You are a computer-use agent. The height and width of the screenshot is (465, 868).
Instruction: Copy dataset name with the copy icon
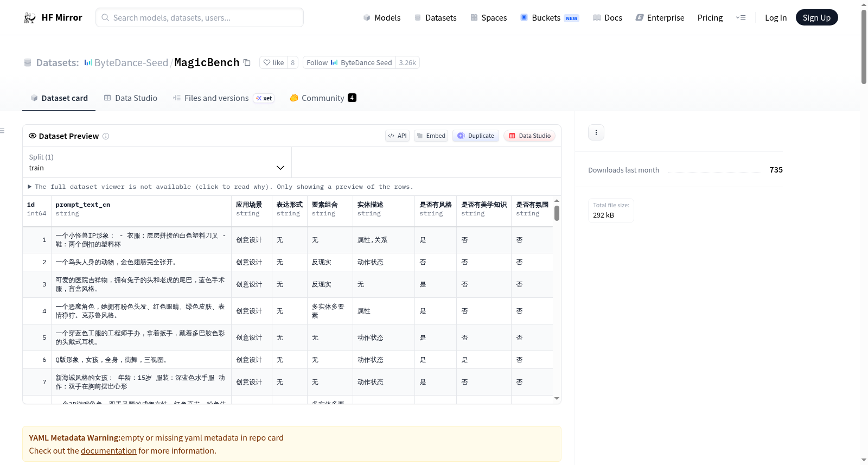click(x=247, y=62)
